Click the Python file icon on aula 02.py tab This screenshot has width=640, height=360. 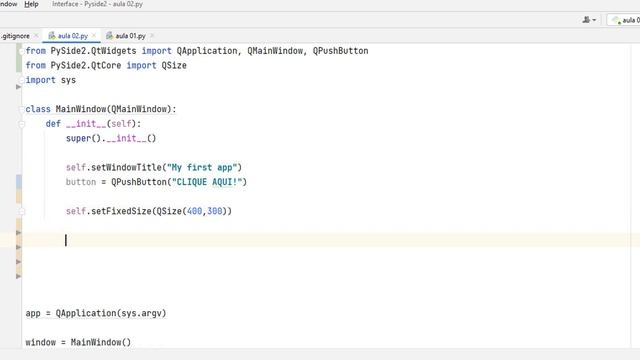tap(52, 36)
